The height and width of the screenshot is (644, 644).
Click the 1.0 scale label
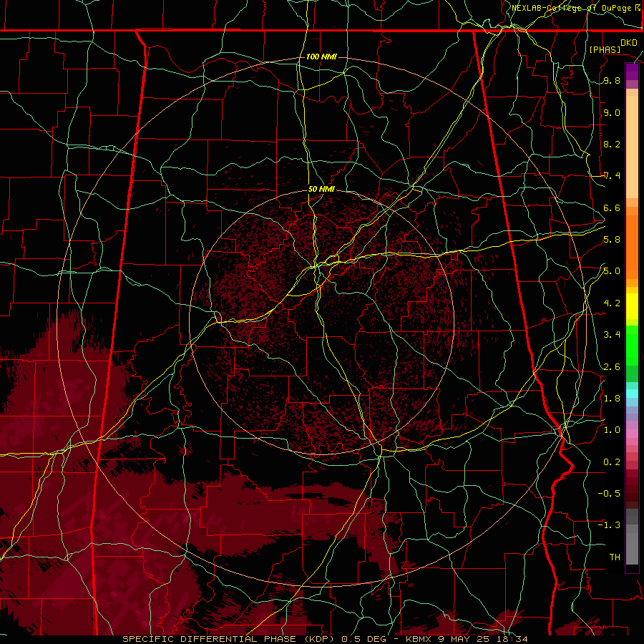tap(612, 430)
